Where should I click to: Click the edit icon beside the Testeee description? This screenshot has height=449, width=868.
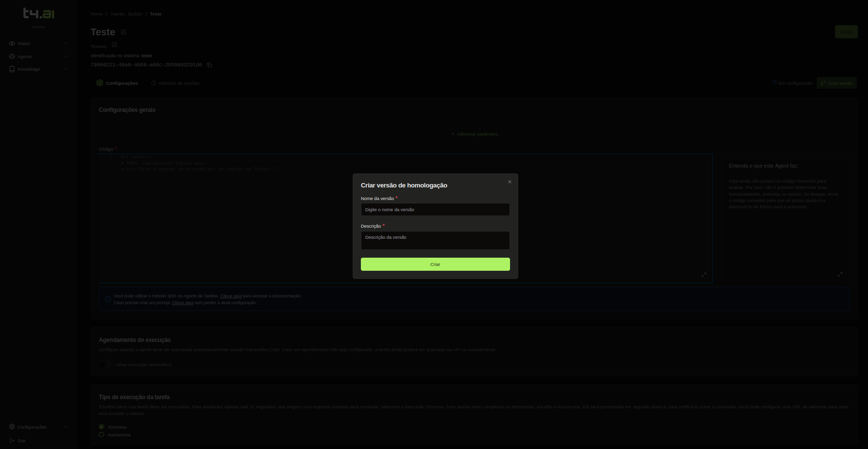114,45
